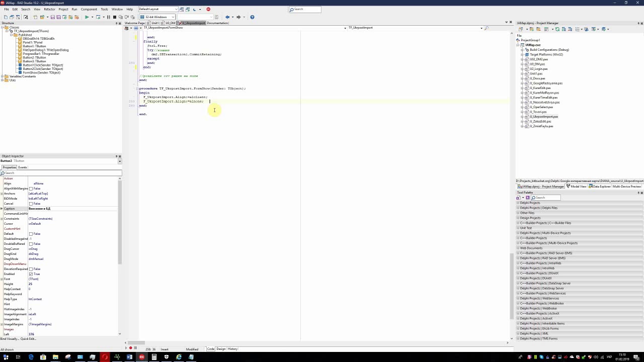Open Windows Start menu
The height and width of the screenshot is (362, 644).
coord(7,357)
